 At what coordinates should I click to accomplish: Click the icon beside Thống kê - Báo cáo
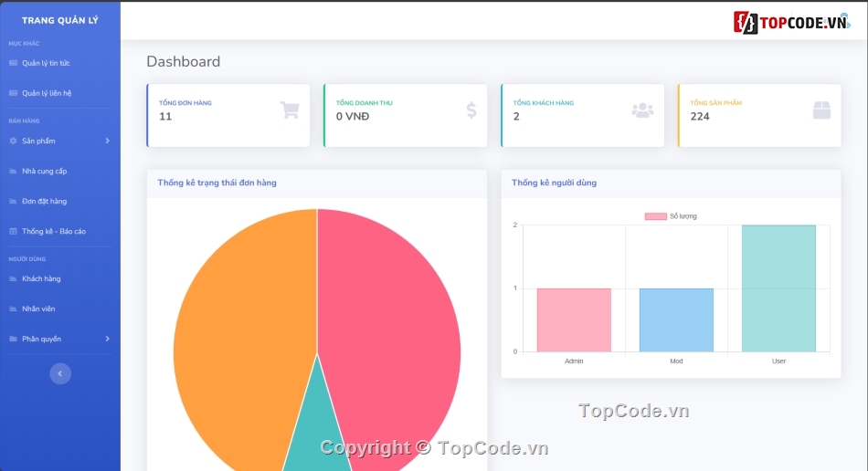click(x=13, y=231)
